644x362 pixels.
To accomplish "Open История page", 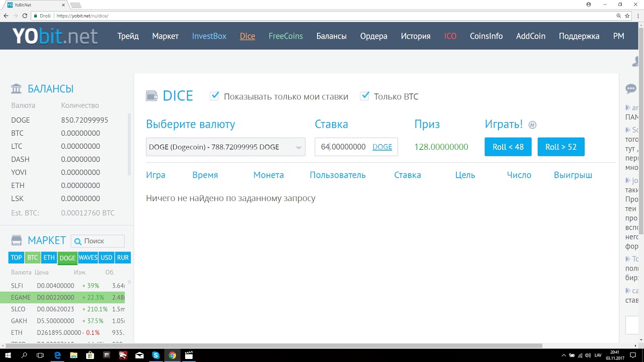I will pyautogui.click(x=416, y=36).
